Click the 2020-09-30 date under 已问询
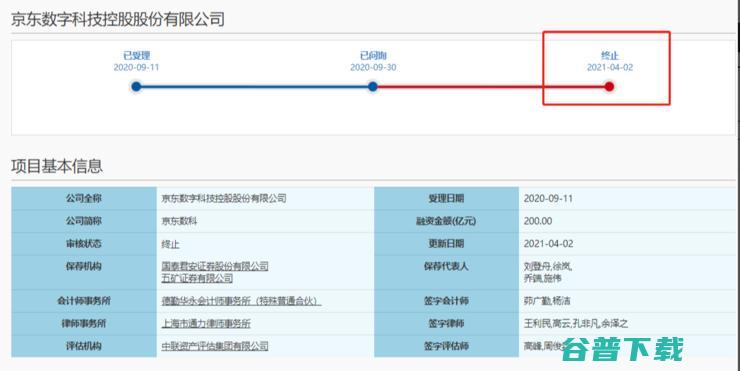Image resolution: width=740 pixels, height=371 pixels. pyautogui.click(x=373, y=67)
